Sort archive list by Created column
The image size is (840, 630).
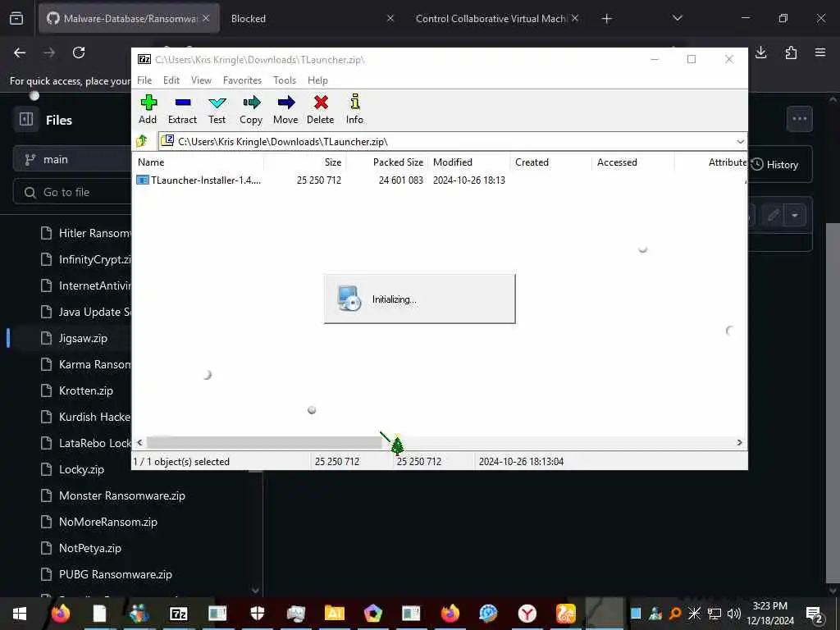click(x=551, y=162)
